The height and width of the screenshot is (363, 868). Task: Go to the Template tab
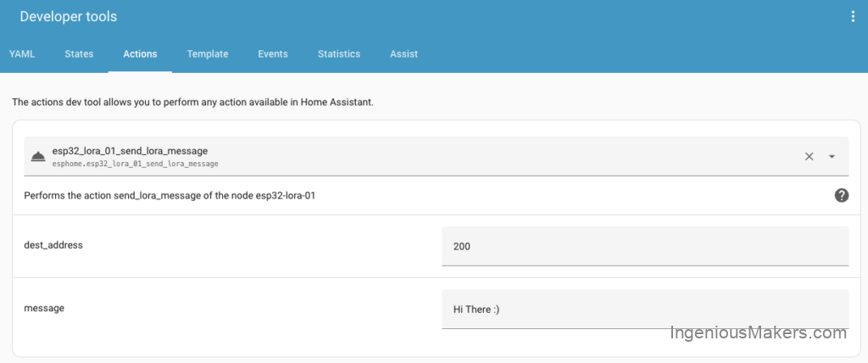(208, 53)
